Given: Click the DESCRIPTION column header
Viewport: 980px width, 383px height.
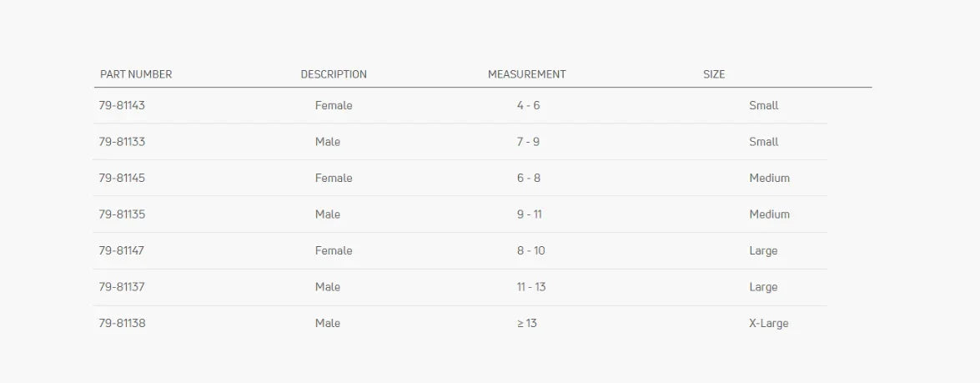Looking at the screenshot, I should (x=334, y=74).
